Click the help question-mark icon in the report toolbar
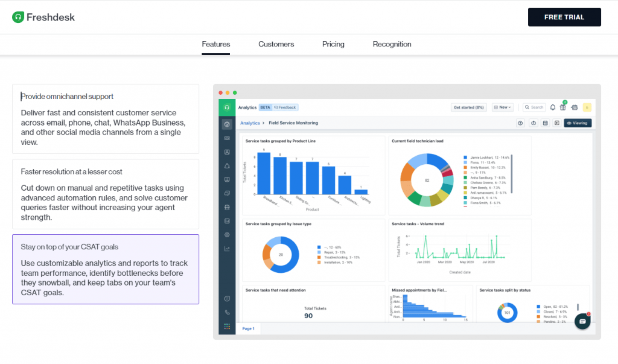 pos(520,123)
